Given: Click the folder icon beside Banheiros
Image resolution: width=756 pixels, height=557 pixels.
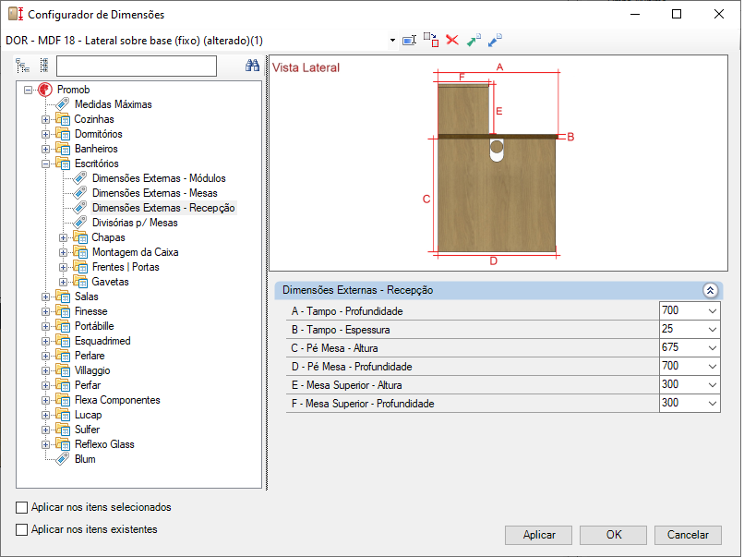Looking at the screenshot, I should click(63, 149).
